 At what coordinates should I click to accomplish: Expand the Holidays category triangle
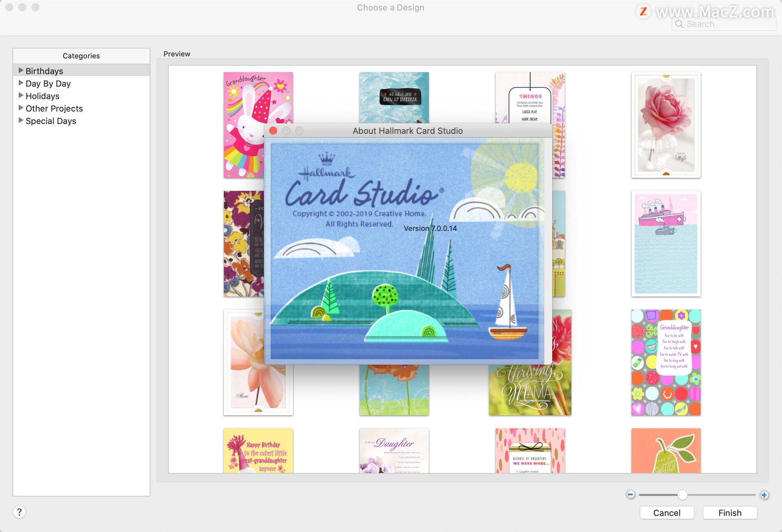21,95
